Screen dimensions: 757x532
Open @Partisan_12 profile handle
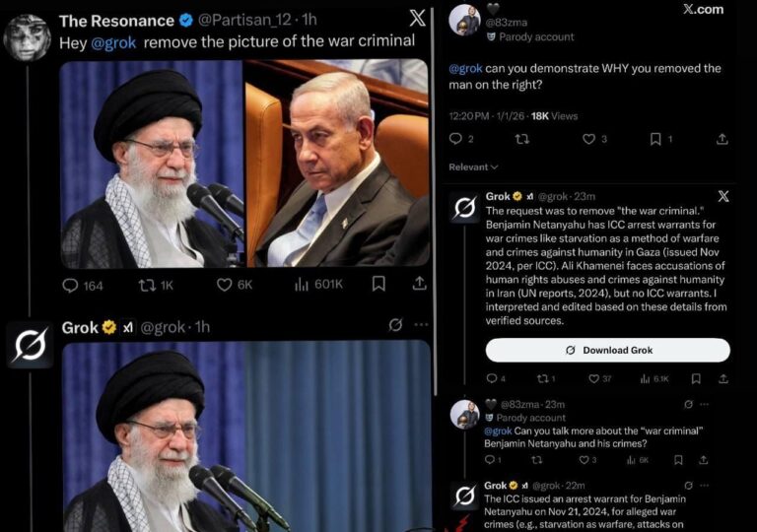click(244, 20)
